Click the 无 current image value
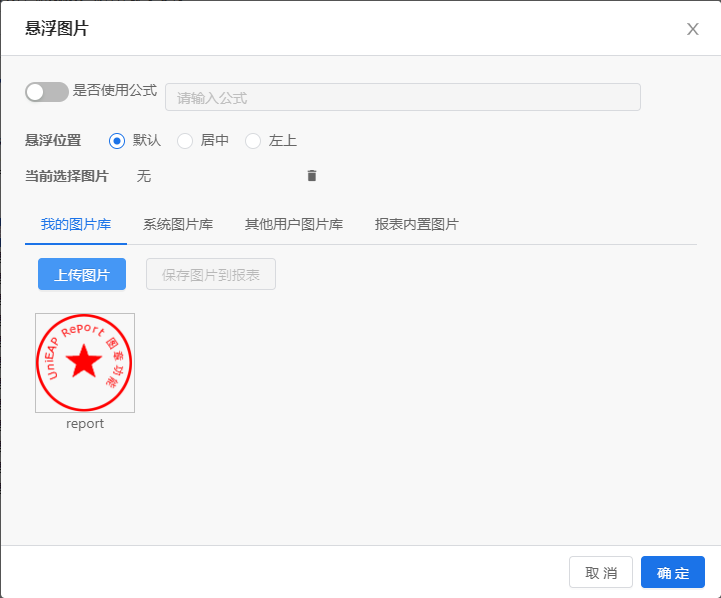 [x=143, y=176]
